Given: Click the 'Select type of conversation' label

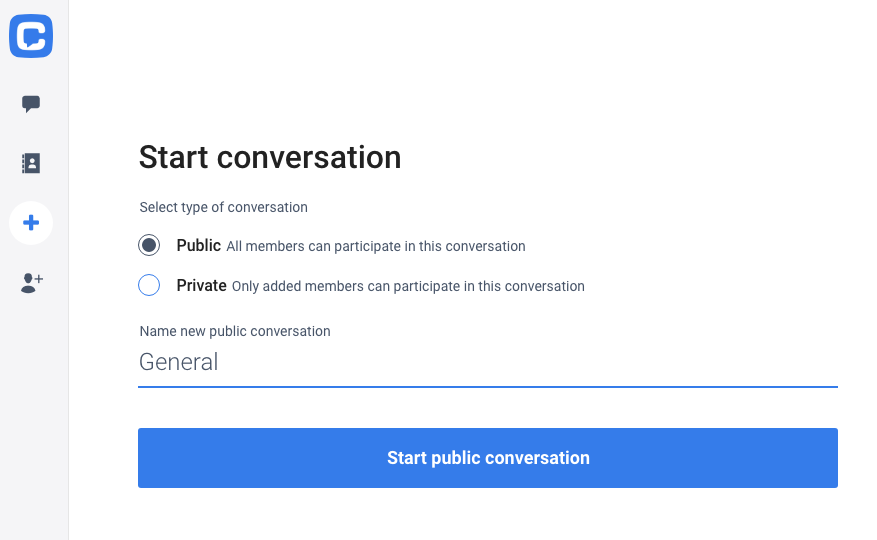Looking at the screenshot, I should [223, 208].
